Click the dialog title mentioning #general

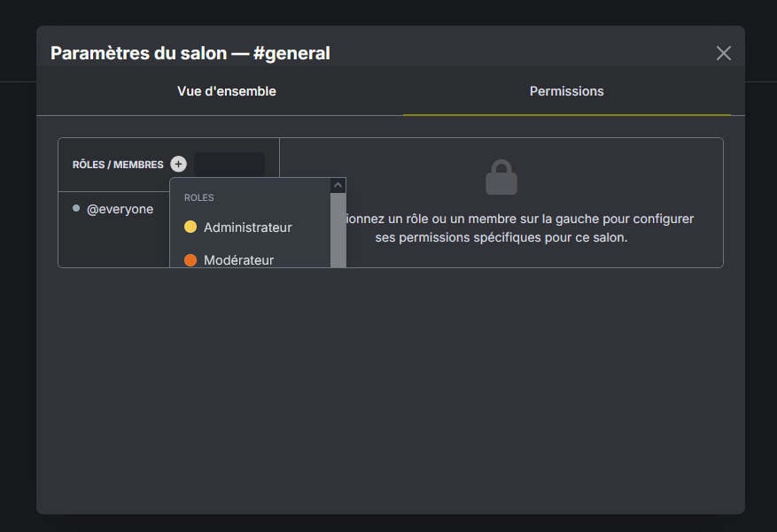coord(190,53)
